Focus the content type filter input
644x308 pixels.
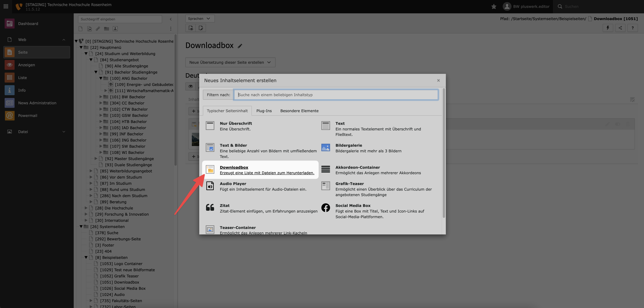pos(336,95)
